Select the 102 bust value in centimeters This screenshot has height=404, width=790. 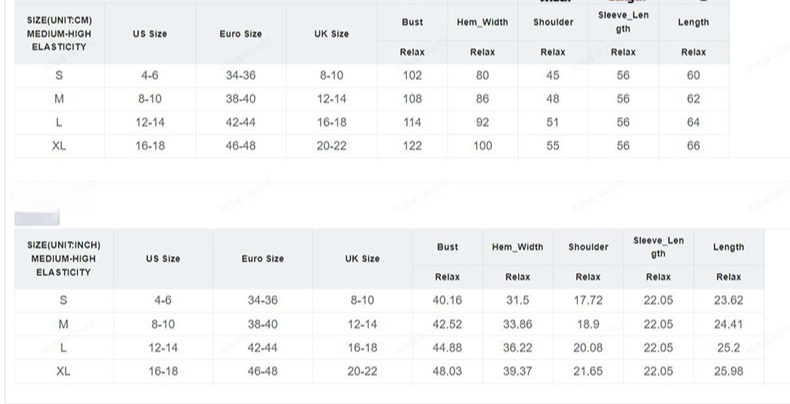tap(412, 75)
